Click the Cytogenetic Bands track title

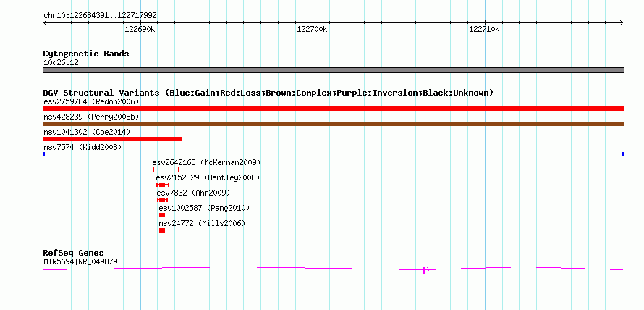86,54
